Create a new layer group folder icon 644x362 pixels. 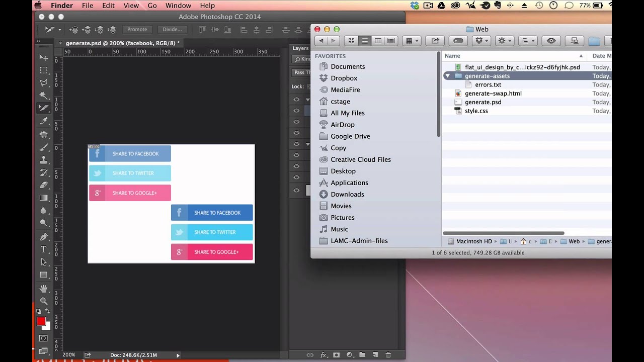click(362, 355)
